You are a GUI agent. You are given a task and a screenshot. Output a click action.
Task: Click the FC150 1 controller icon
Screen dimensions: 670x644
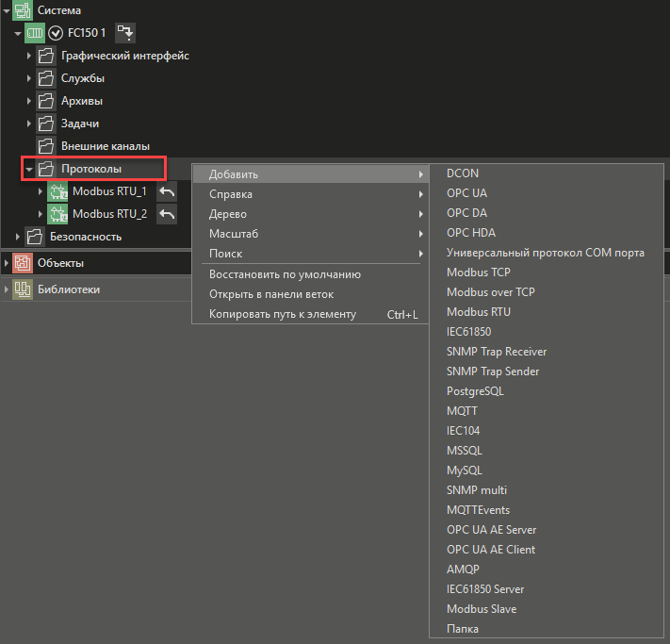click(x=35, y=33)
